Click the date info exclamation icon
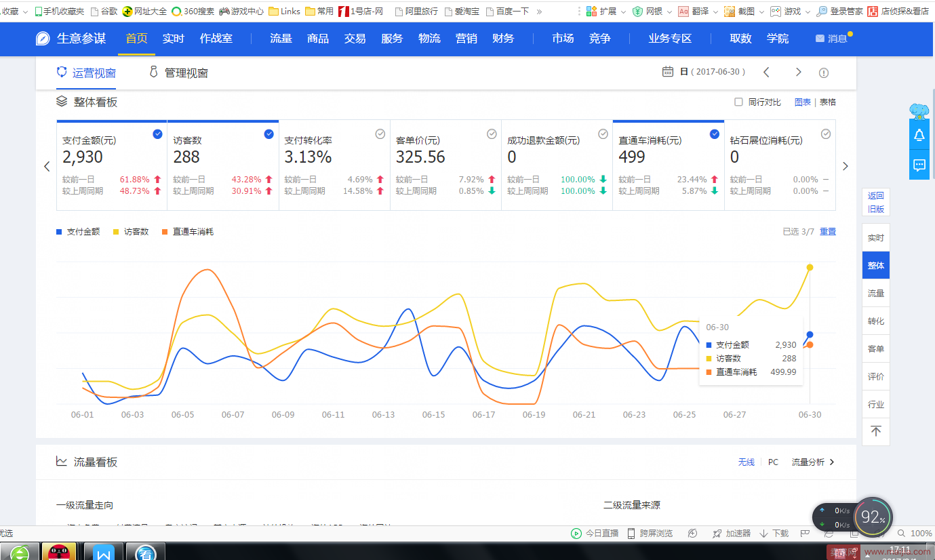 (x=824, y=73)
